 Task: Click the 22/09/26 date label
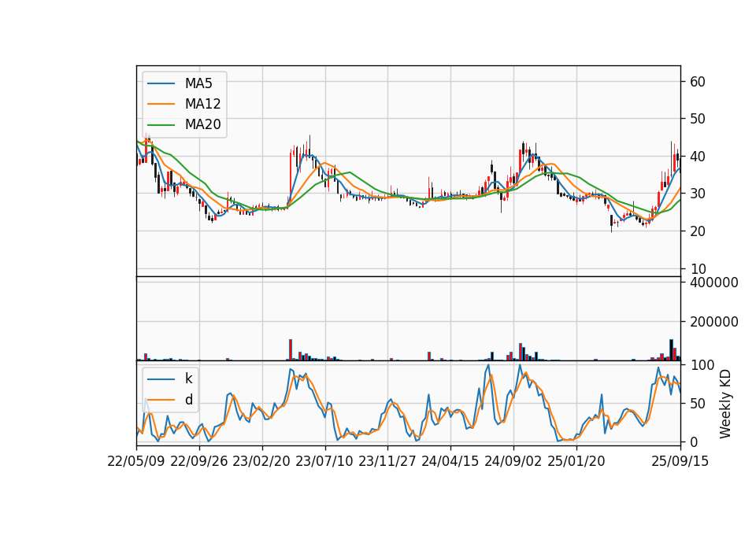tap(199, 461)
